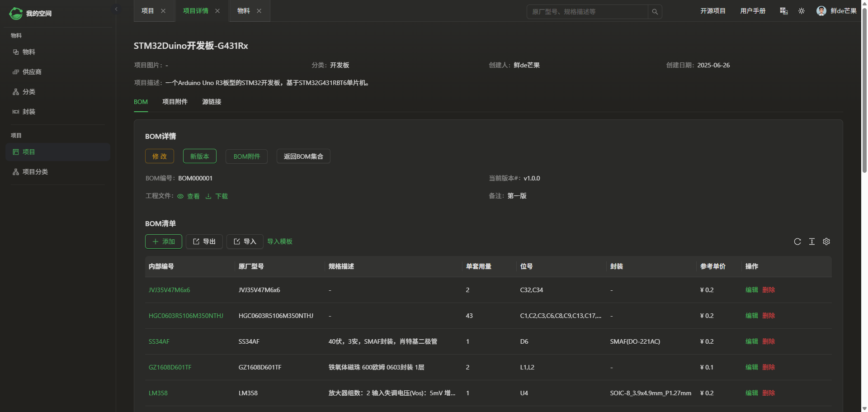The width and height of the screenshot is (868, 412).
Task: Click the 导出 button
Action: [204, 242]
